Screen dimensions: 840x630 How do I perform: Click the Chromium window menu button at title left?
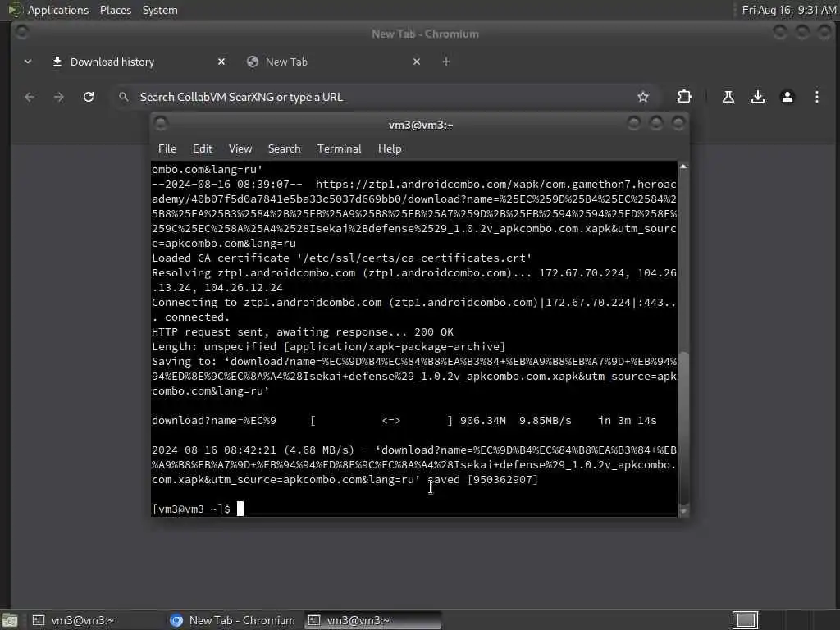(x=22, y=33)
